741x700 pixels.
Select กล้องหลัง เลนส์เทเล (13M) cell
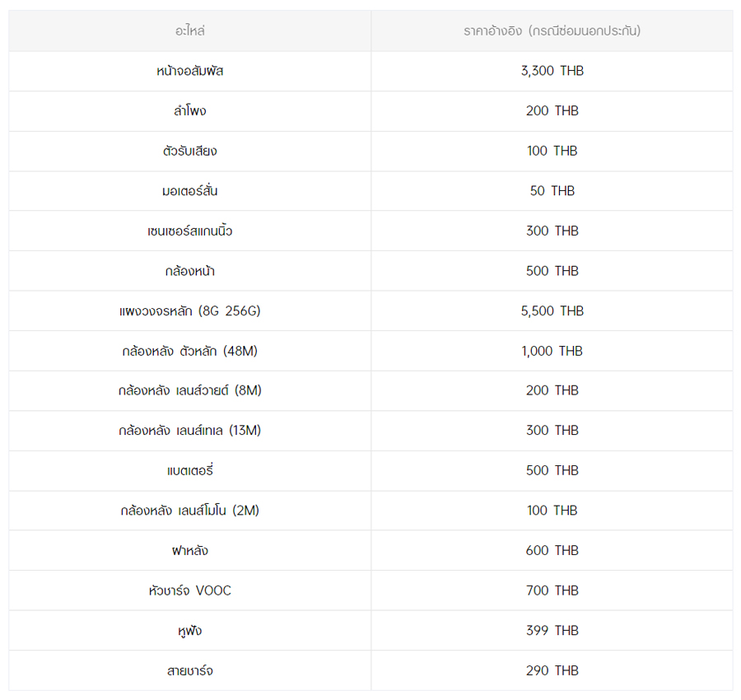[189, 431]
